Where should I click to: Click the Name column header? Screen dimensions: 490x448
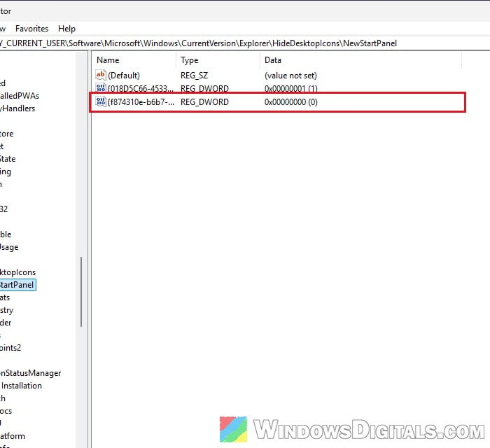pos(108,60)
